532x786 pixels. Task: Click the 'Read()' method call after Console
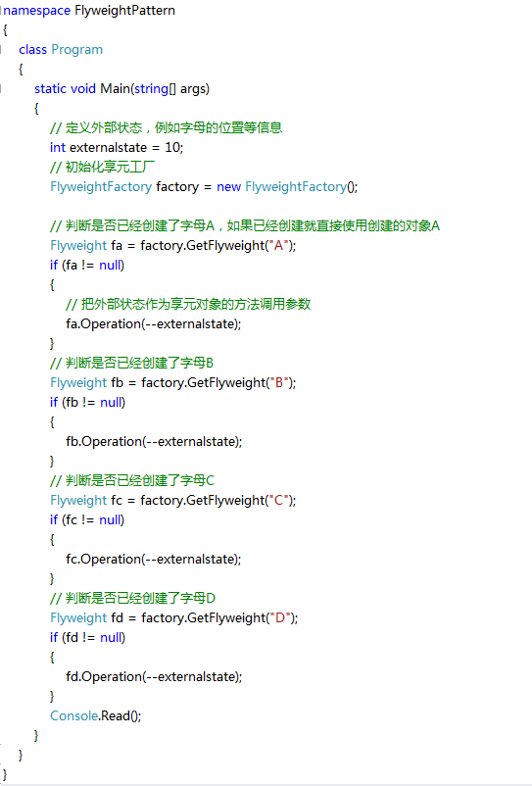click(121, 715)
